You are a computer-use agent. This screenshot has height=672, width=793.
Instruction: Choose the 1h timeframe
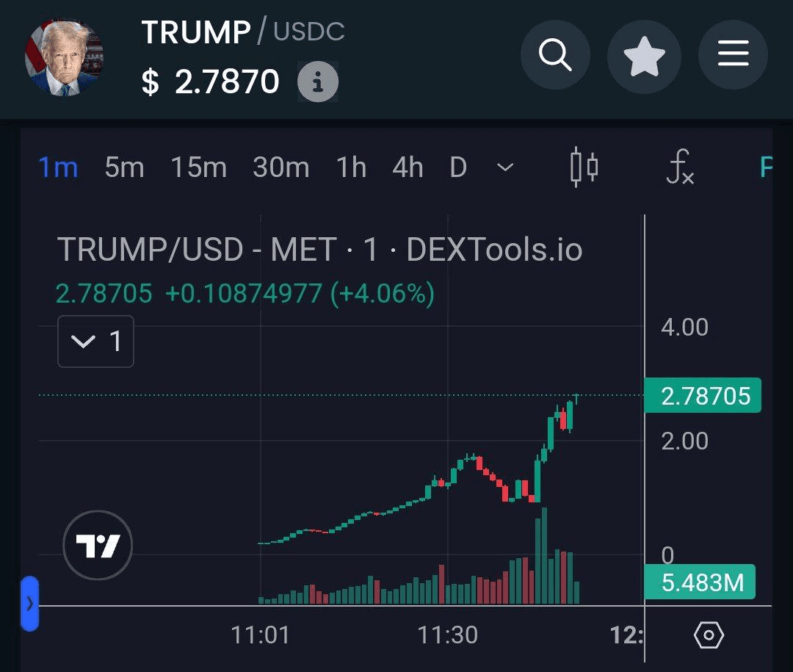pos(351,168)
